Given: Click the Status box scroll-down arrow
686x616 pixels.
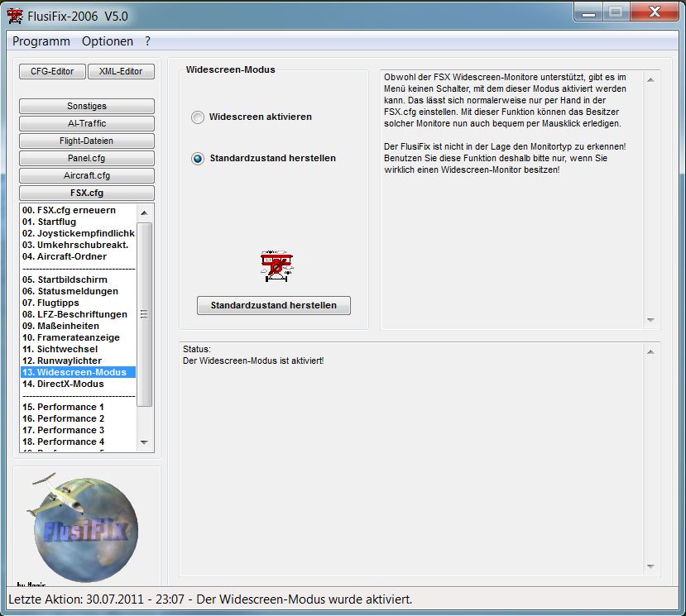Looking at the screenshot, I should pos(650,566).
